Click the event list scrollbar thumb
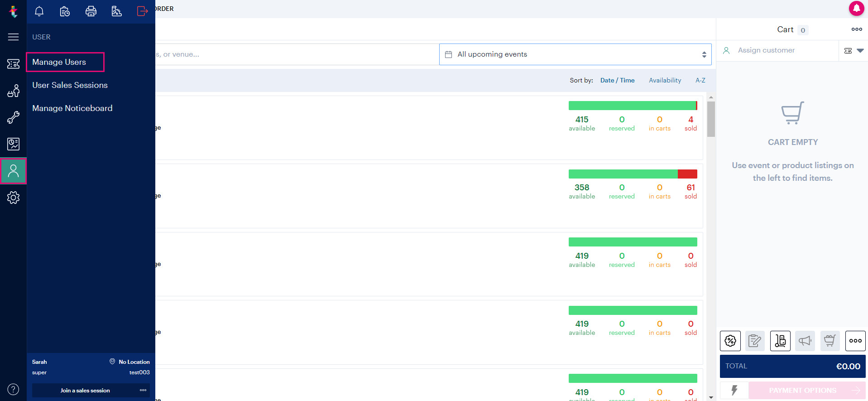 (x=711, y=119)
